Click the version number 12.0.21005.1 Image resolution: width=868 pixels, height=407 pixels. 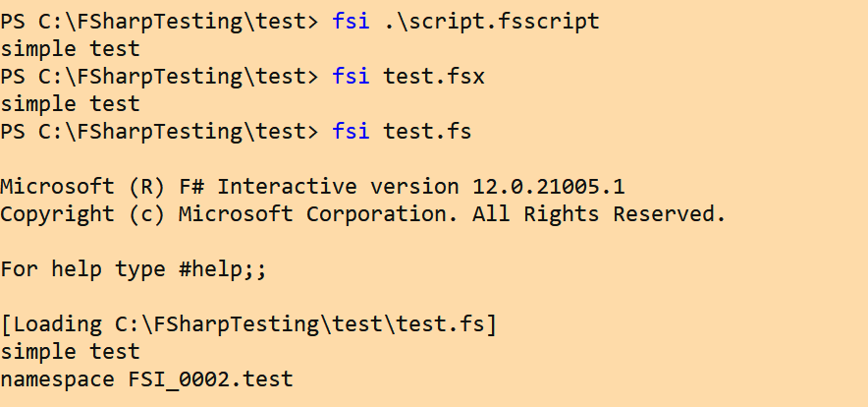pyautogui.click(x=555, y=186)
